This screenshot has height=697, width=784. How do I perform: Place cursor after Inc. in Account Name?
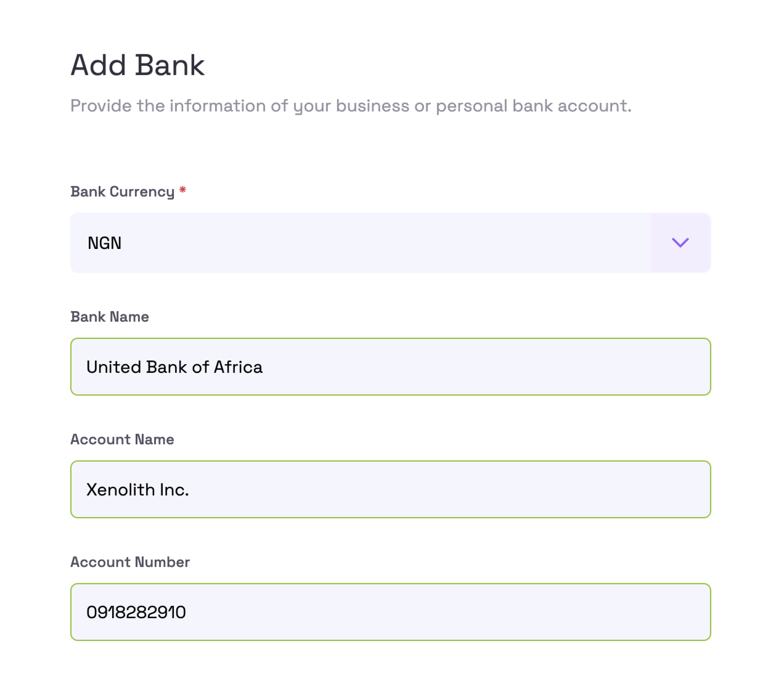point(191,490)
